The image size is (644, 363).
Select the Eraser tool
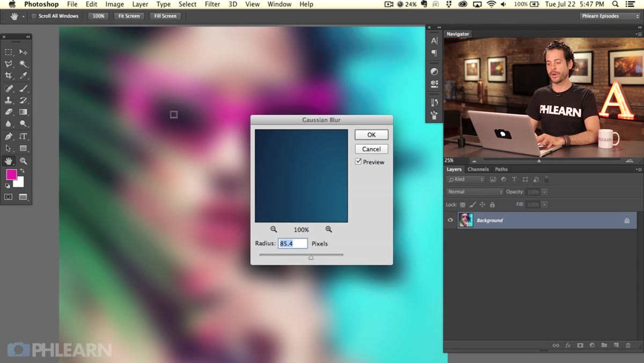point(9,112)
